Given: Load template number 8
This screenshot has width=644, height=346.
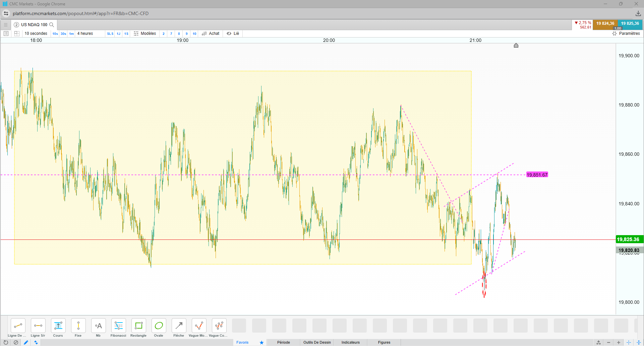Looking at the screenshot, I should point(179,33).
